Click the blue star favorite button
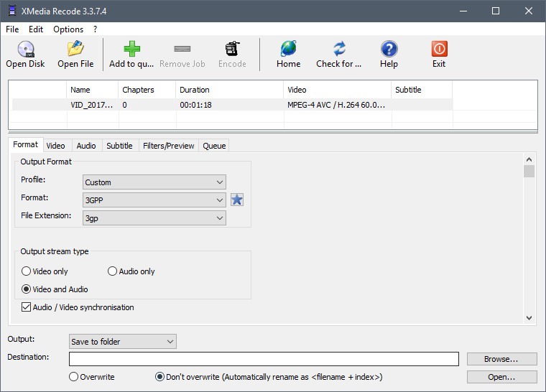 (237, 200)
